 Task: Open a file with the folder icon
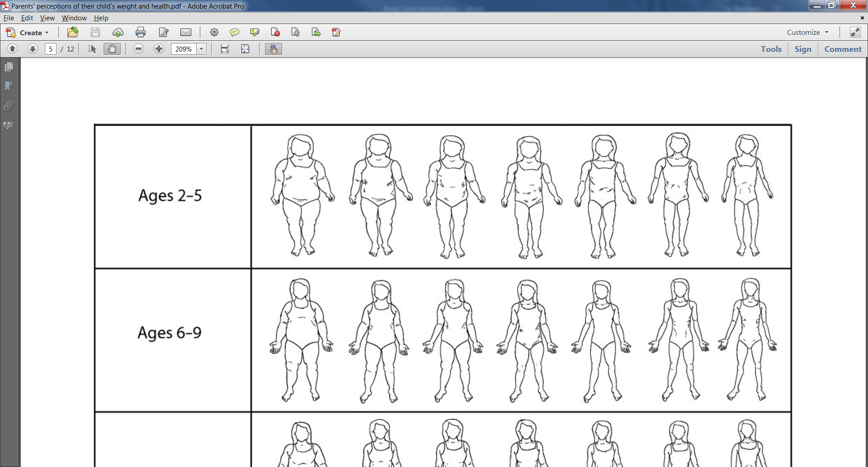click(x=73, y=33)
